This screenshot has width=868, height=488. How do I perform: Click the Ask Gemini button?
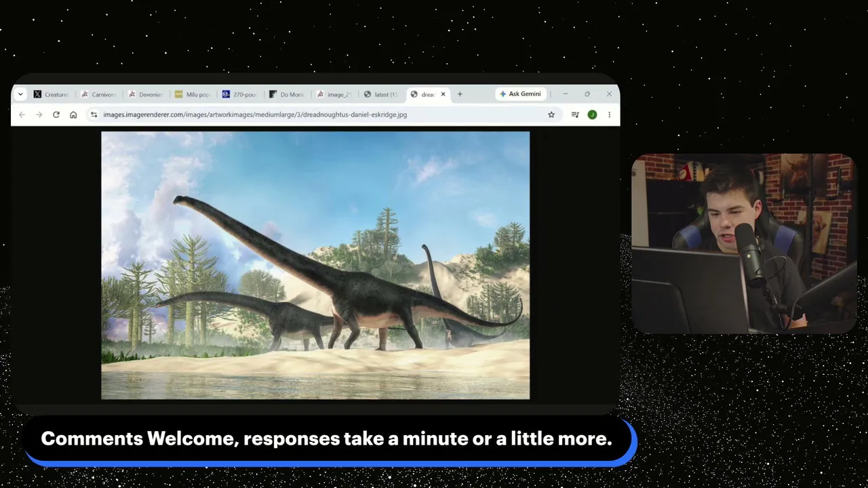tap(520, 94)
